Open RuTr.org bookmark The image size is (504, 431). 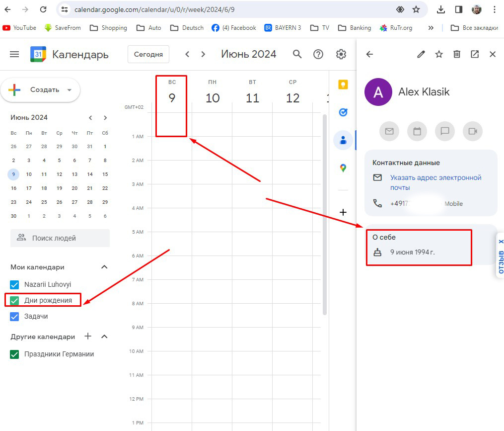396,28
